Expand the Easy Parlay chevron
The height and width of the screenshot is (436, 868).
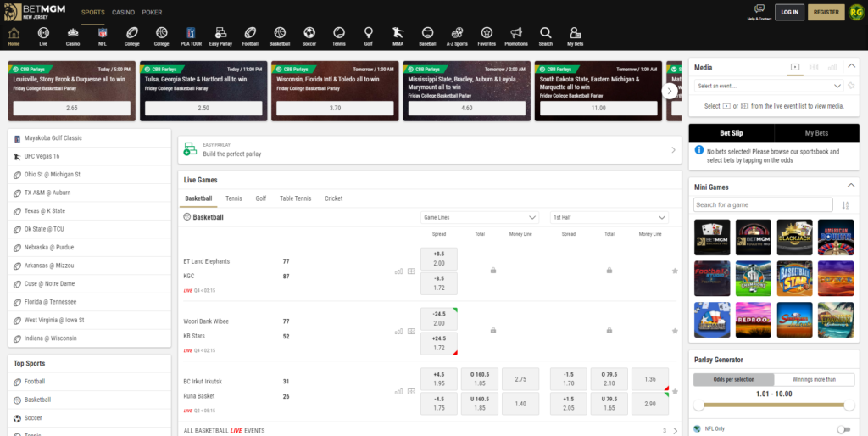[x=673, y=149]
